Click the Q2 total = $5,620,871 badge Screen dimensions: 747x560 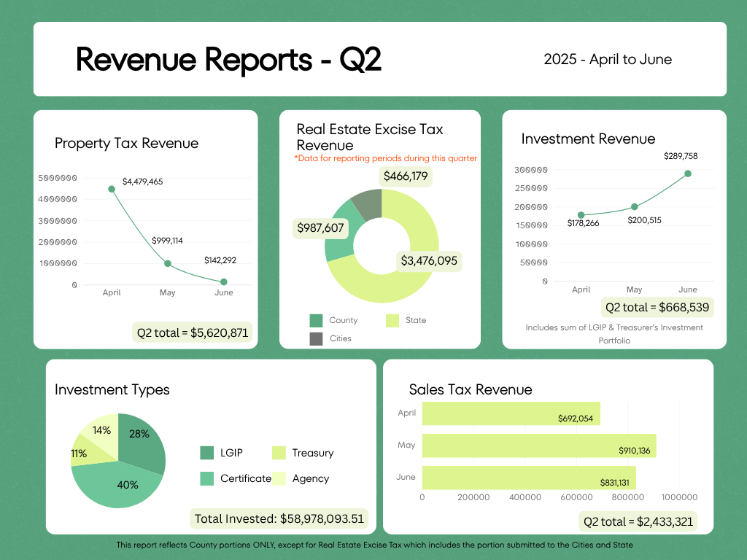pos(192,332)
